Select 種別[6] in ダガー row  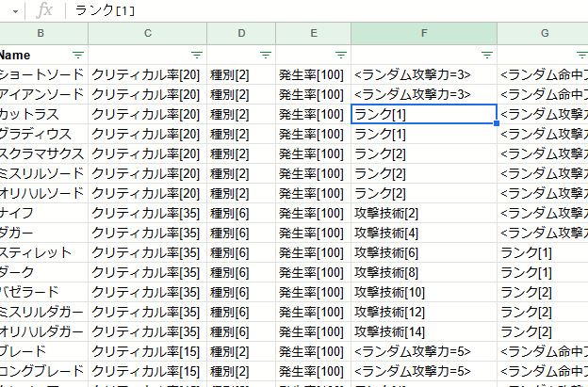click(x=241, y=233)
